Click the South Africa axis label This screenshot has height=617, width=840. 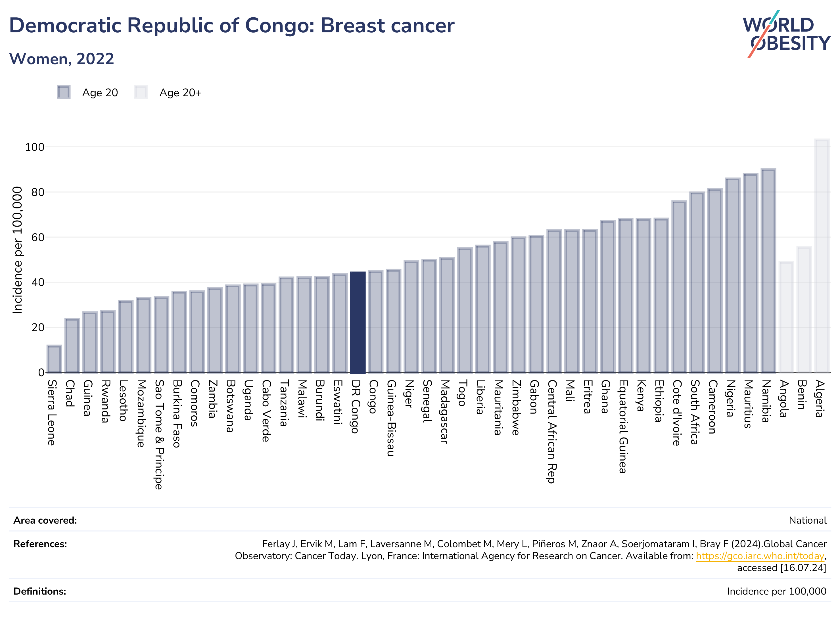coord(694,412)
